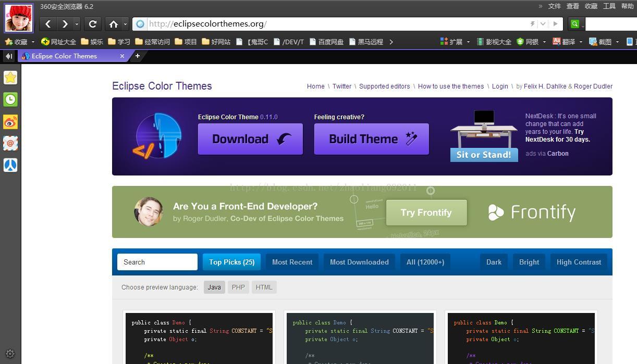Close the Eclipse Color Themes tab
The image size is (637, 364).
[x=123, y=56]
